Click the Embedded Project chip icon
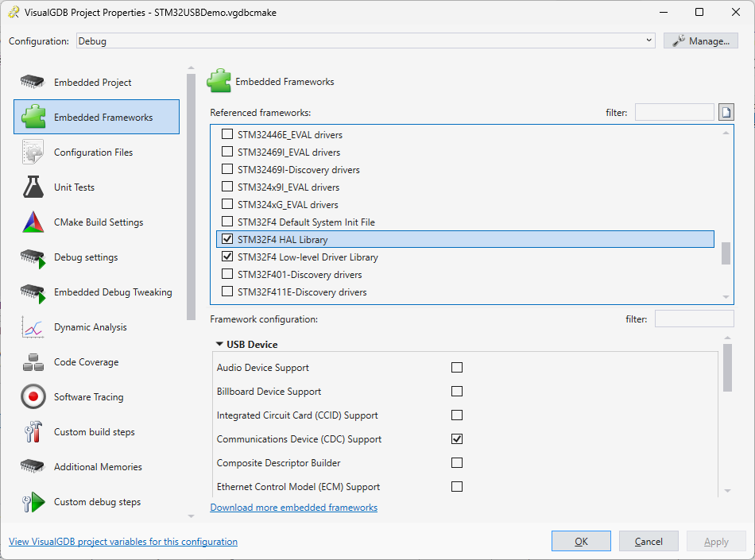 coord(33,83)
